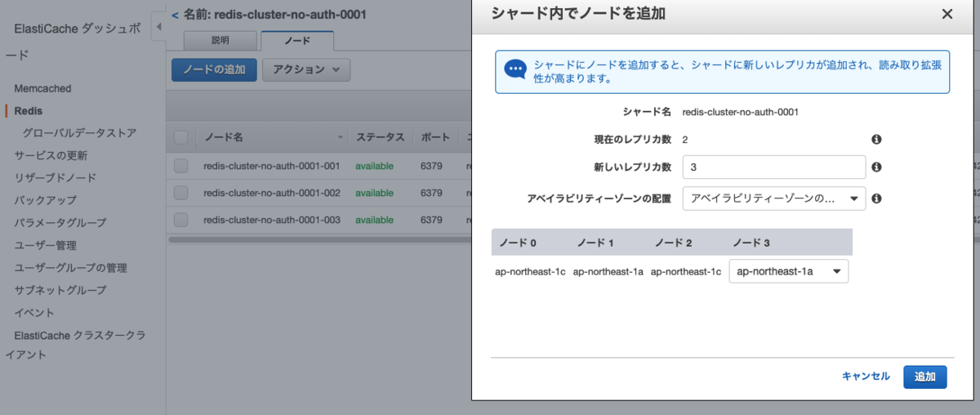Open バックアップ in sidebar

45,200
